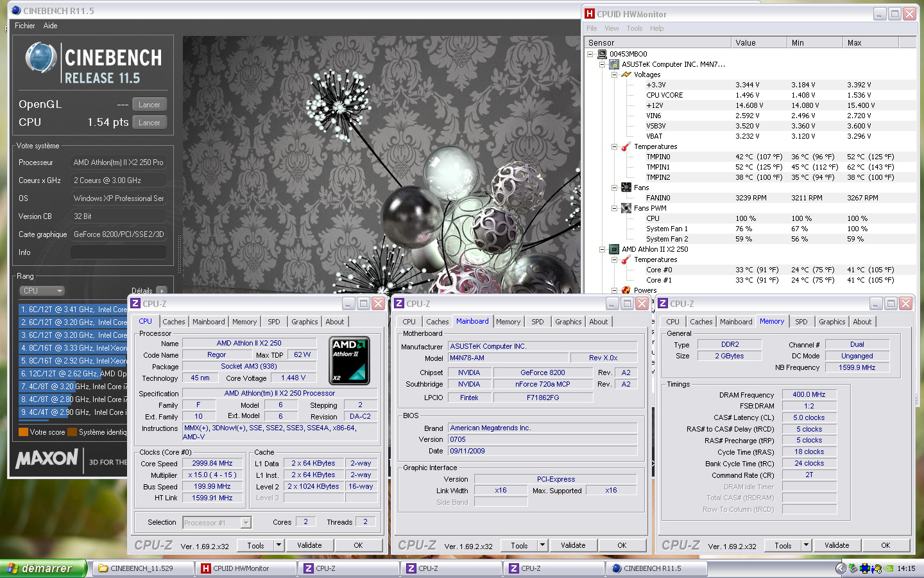Viewport: 924px width, 578px height.
Task: Collapse the Voltages node
Action: pos(614,74)
